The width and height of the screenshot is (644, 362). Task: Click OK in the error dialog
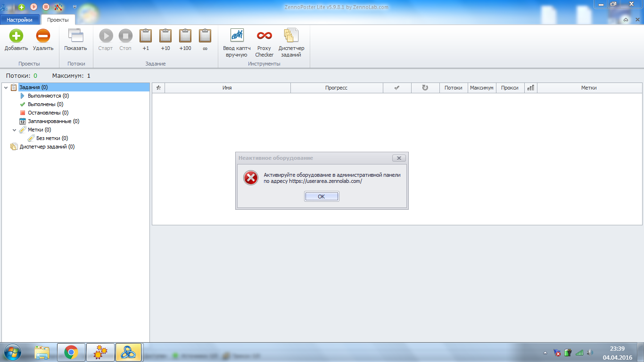pyautogui.click(x=322, y=197)
